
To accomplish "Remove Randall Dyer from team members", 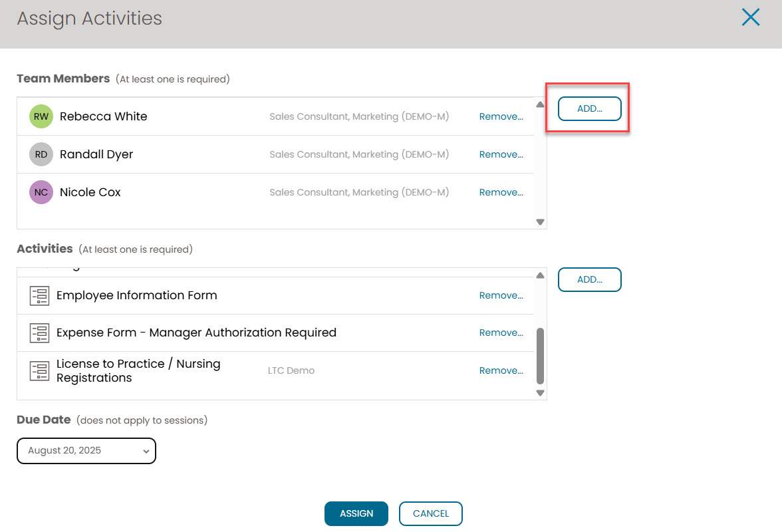I will [x=501, y=154].
